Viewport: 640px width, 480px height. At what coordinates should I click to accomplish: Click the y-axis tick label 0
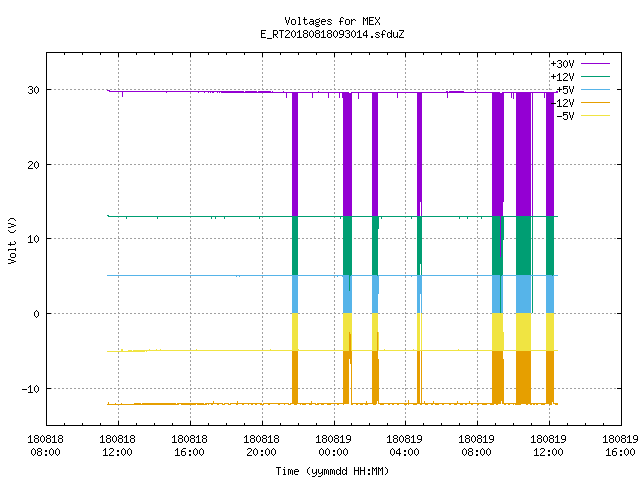37,314
